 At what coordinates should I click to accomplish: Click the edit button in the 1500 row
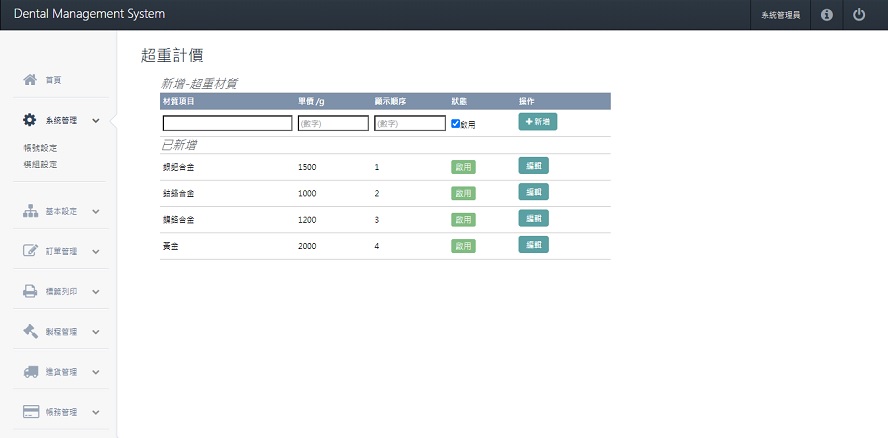(x=533, y=165)
